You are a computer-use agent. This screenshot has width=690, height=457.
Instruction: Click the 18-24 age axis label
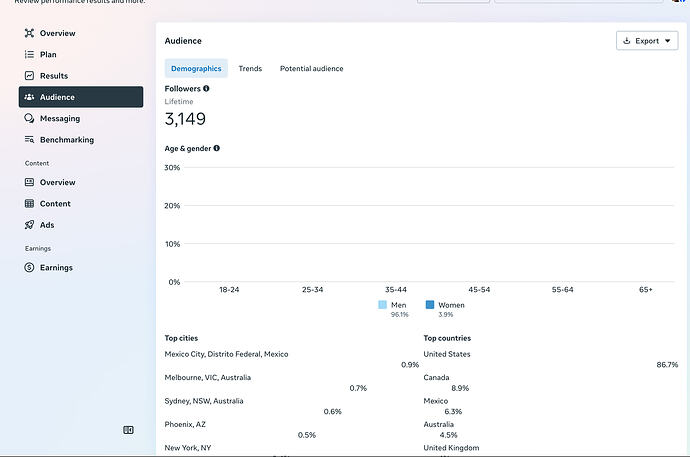[x=229, y=289]
